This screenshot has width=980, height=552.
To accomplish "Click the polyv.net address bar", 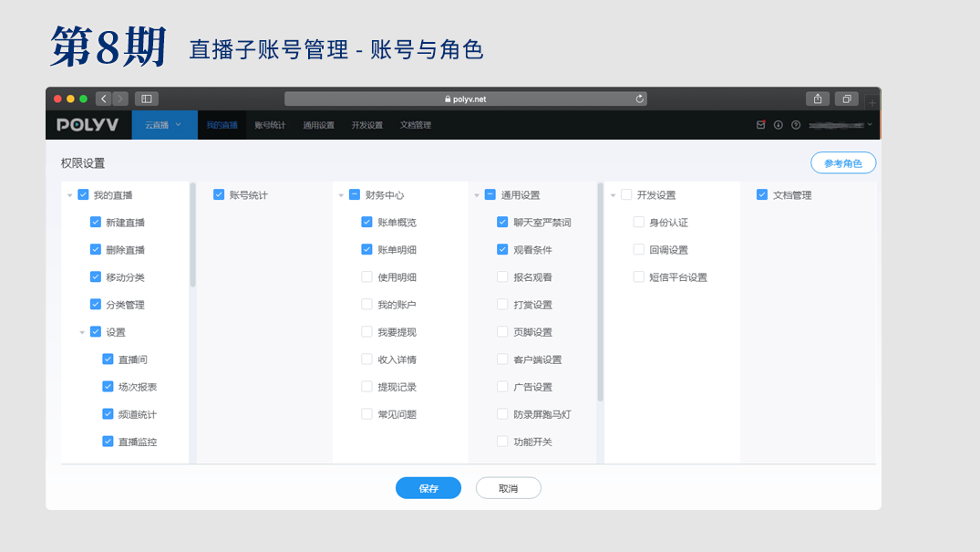I will coord(465,99).
